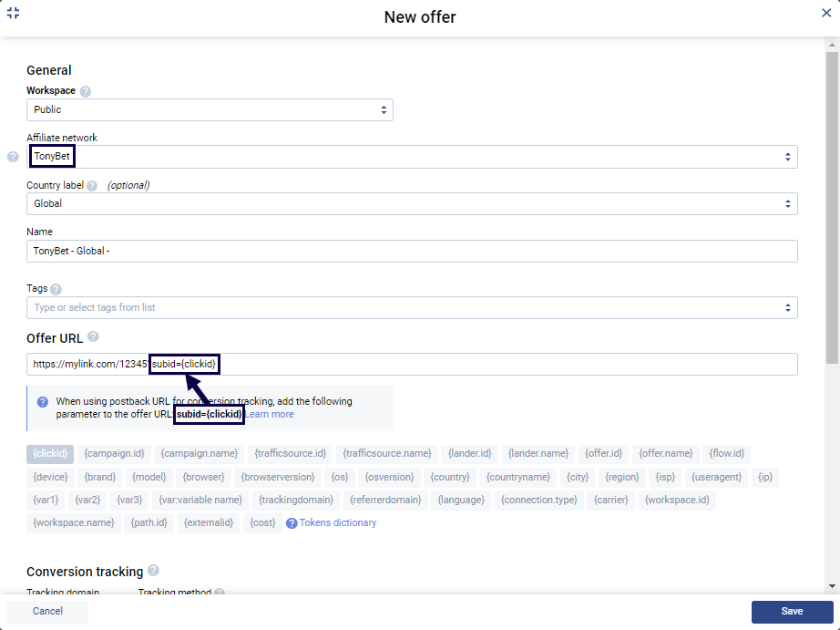
Task: Open the Country label dropdown
Action: (412, 204)
